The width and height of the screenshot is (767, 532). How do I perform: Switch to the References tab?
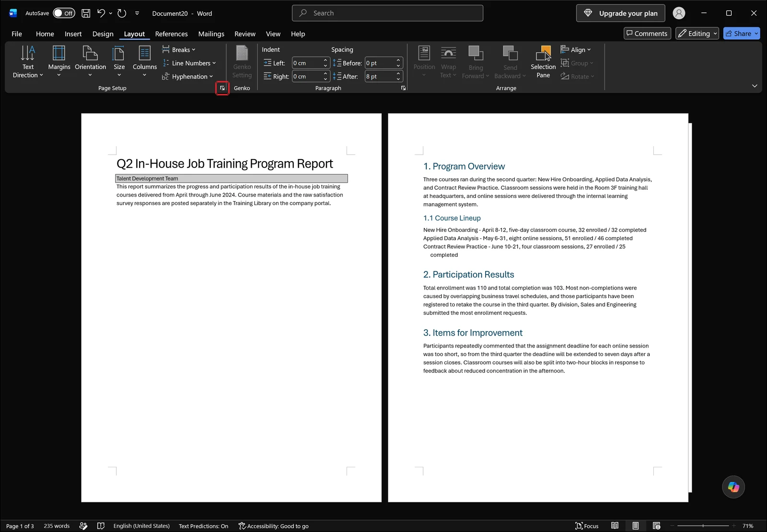click(x=171, y=34)
